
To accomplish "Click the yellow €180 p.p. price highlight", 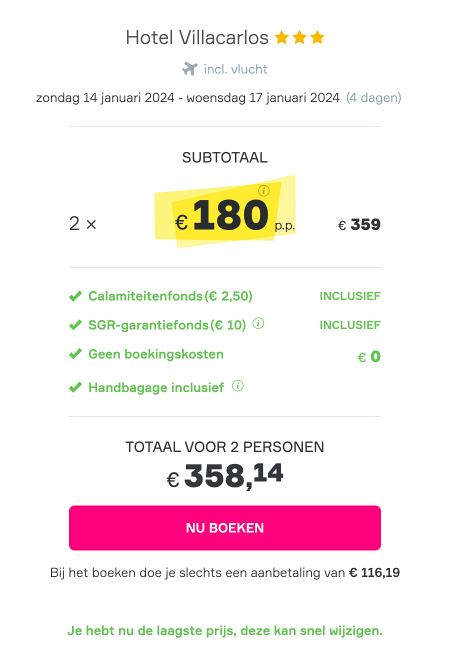I will (226, 212).
